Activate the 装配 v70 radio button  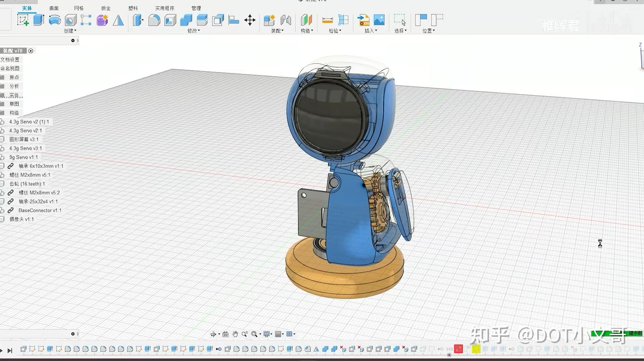tap(31, 51)
